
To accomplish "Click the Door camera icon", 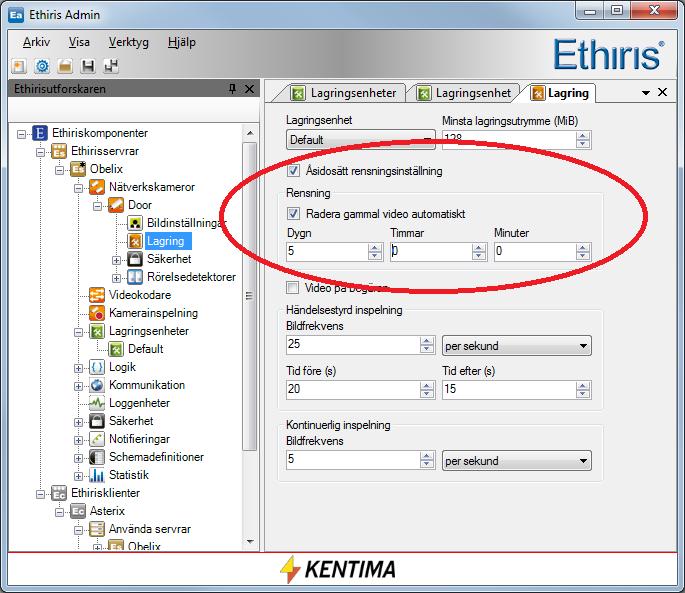I will pos(116,205).
